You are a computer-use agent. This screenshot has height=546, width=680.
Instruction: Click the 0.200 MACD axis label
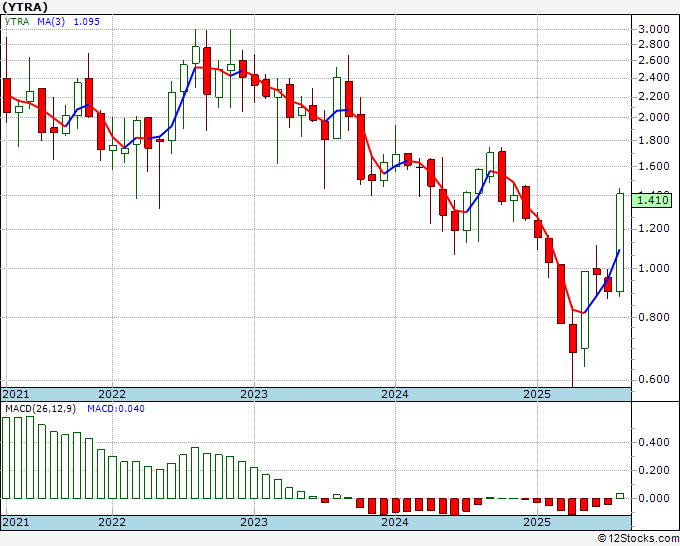pos(654,470)
